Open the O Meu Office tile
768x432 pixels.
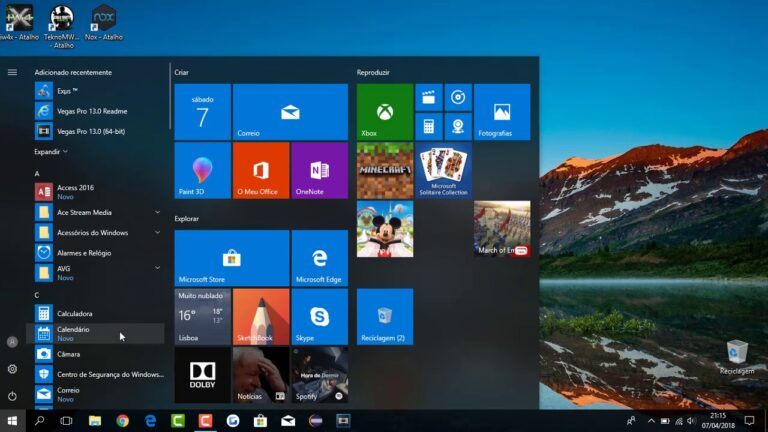pos(261,170)
